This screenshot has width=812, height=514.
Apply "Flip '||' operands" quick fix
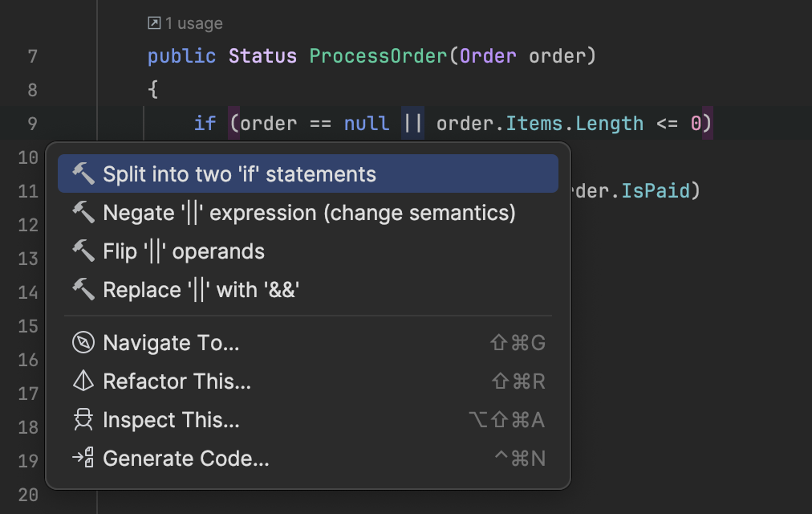(184, 251)
